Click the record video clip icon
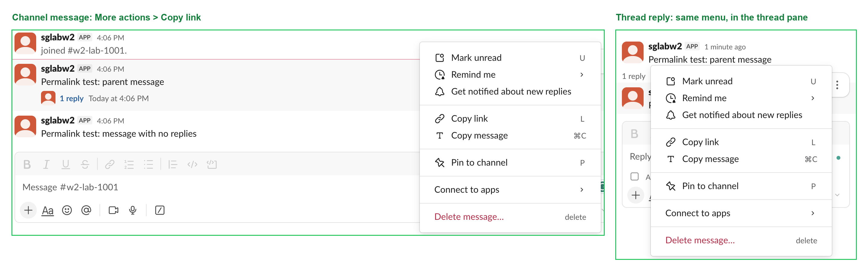868x271 pixels. [114, 210]
